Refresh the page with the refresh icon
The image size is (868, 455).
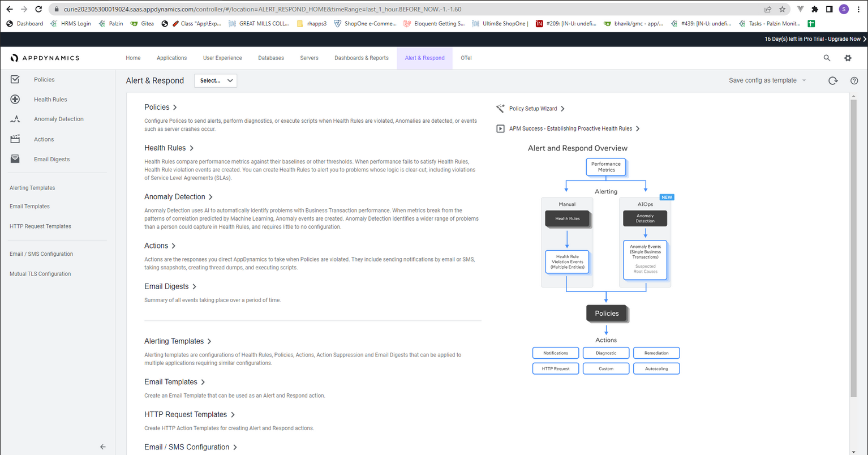click(x=833, y=80)
